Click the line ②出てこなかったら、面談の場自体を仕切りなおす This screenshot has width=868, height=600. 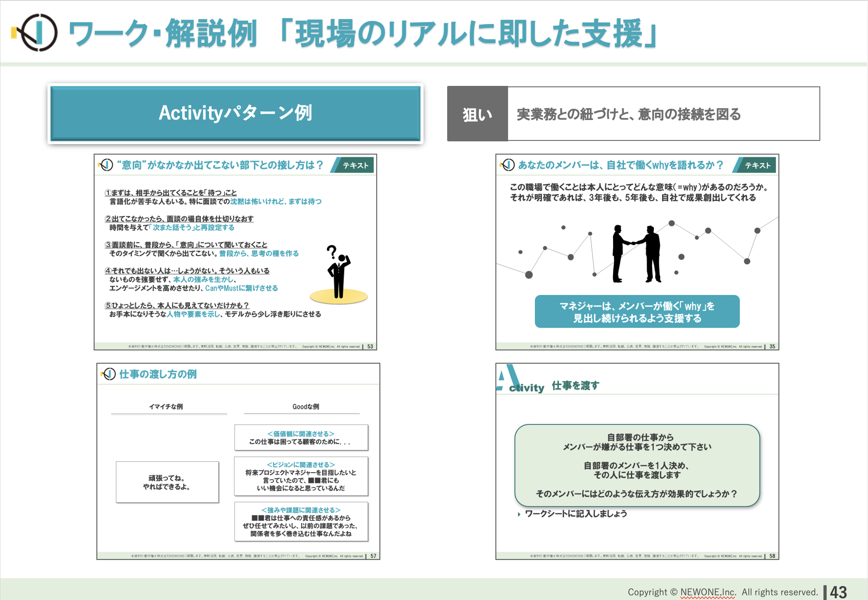(x=179, y=219)
